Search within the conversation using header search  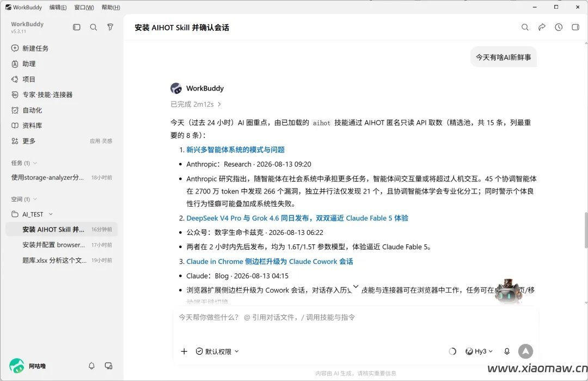[x=525, y=27]
